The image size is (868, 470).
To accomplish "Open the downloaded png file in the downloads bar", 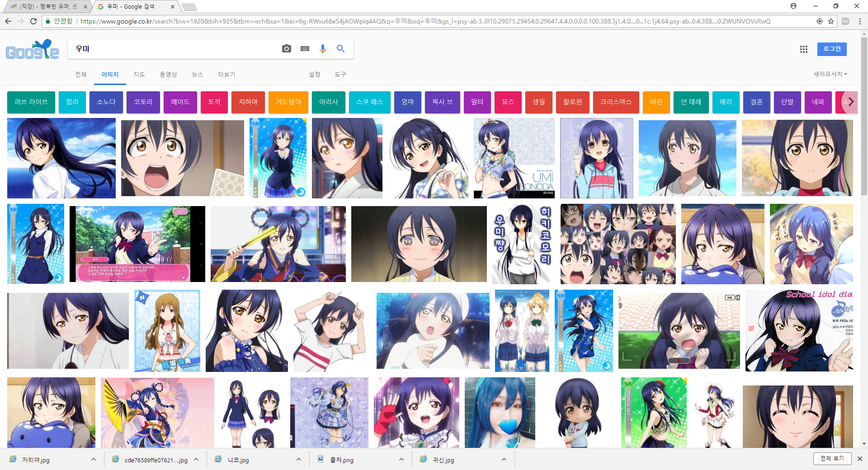I will (x=342, y=460).
